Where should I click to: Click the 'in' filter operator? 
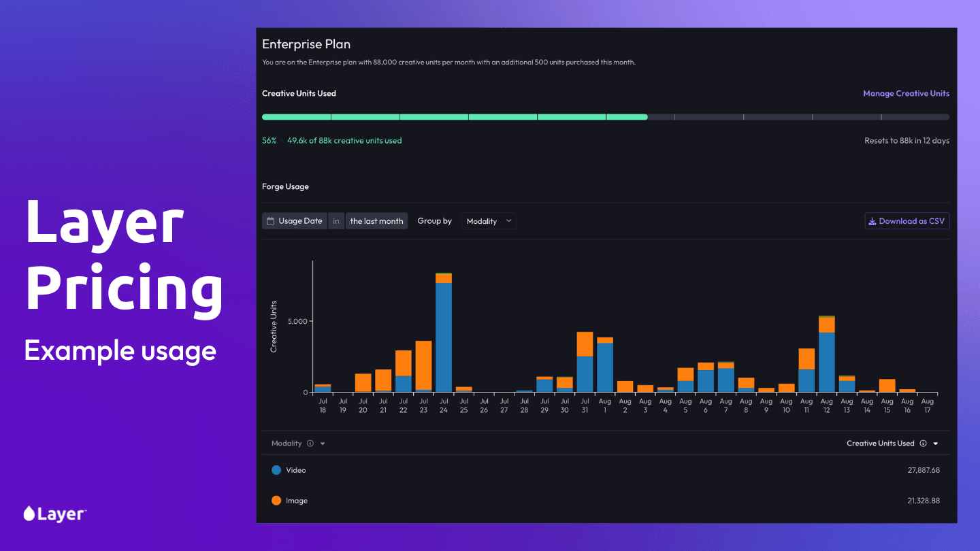[x=336, y=221]
